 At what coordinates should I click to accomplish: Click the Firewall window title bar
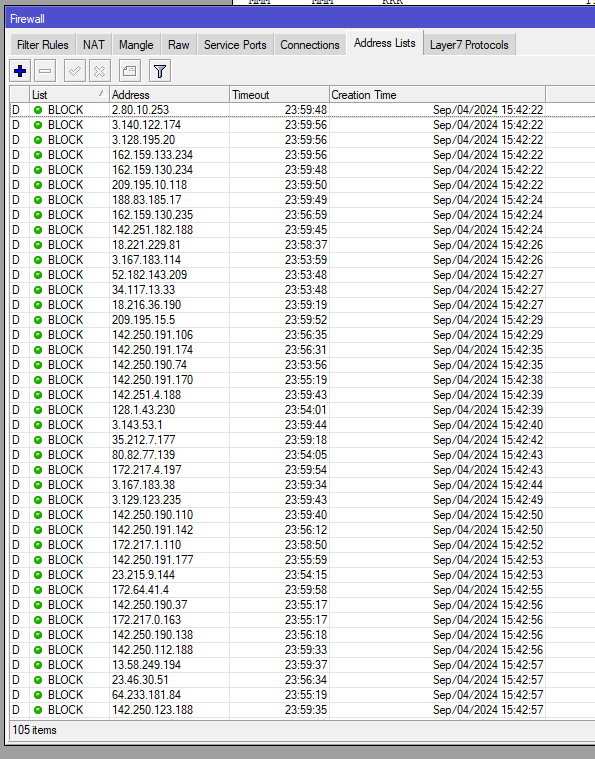coord(300,19)
